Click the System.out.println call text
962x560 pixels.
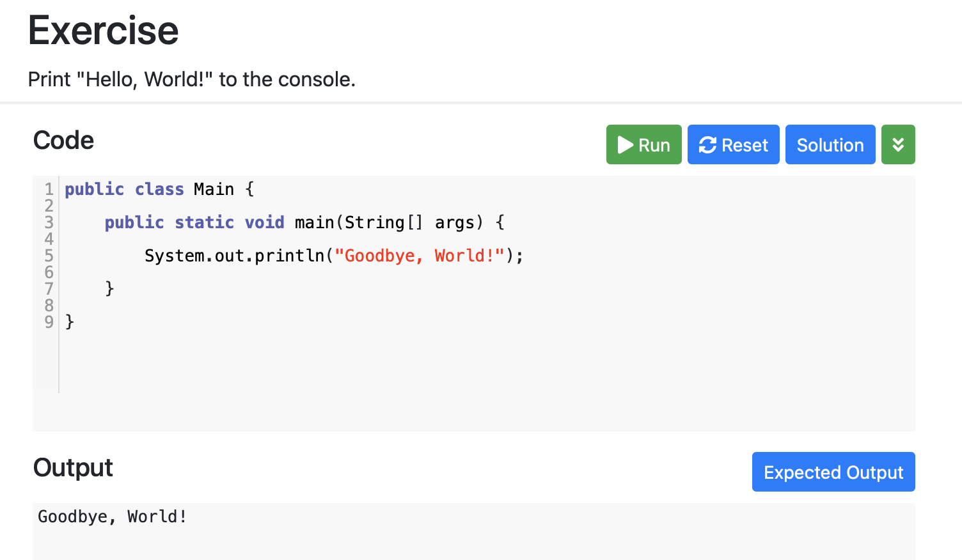tap(234, 256)
